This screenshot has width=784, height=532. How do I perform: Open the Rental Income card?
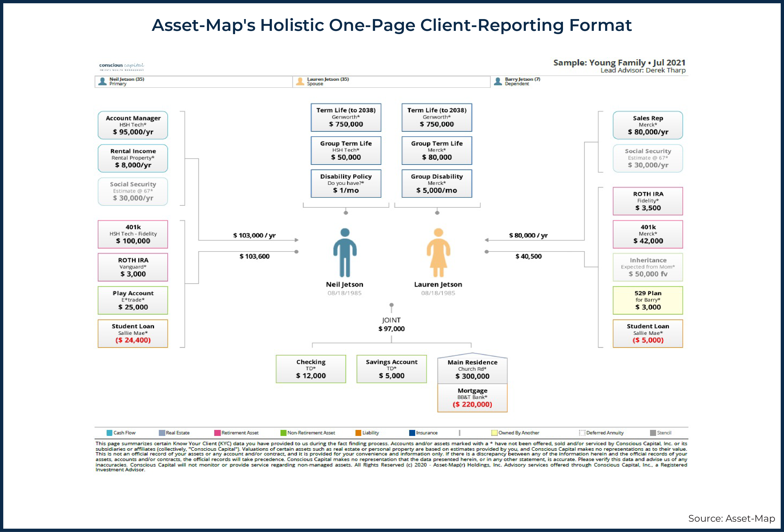click(133, 158)
